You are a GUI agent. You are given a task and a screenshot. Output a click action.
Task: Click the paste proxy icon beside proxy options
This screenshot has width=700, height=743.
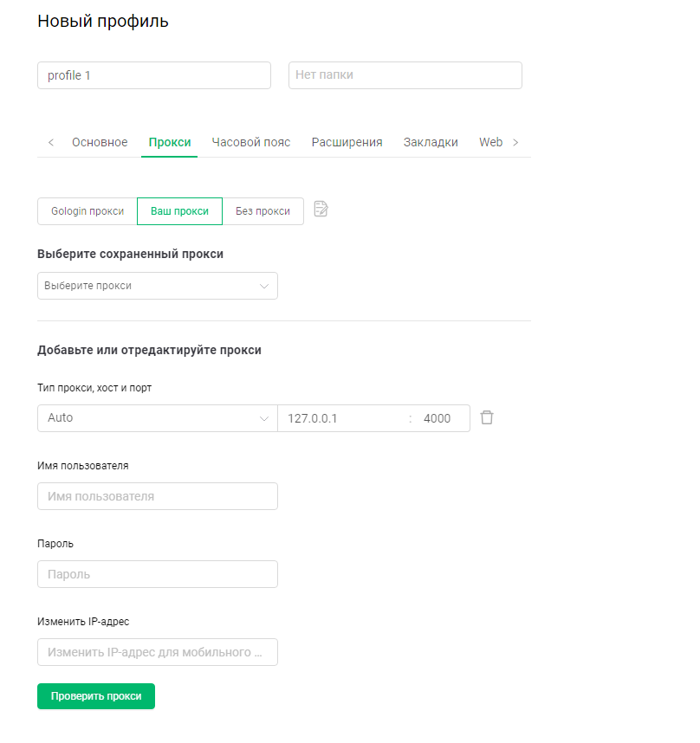pyautogui.click(x=321, y=209)
